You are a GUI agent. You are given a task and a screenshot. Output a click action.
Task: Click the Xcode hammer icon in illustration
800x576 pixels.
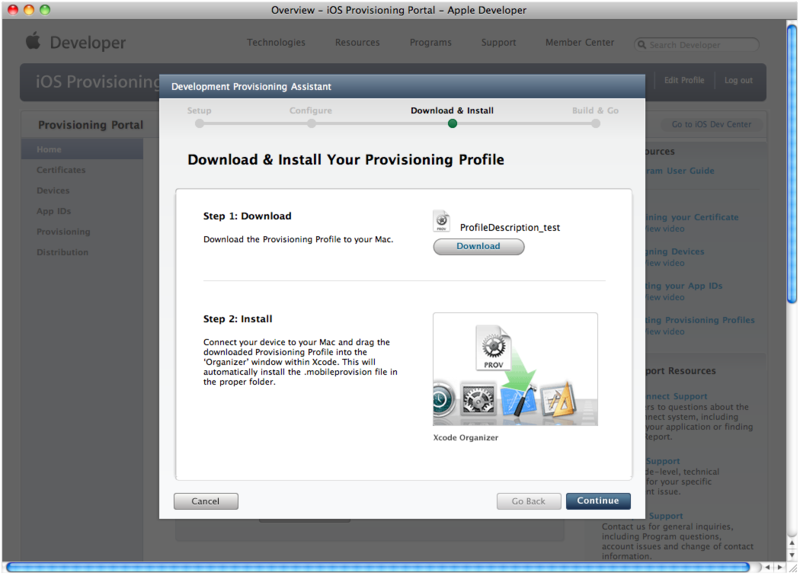[518, 400]
